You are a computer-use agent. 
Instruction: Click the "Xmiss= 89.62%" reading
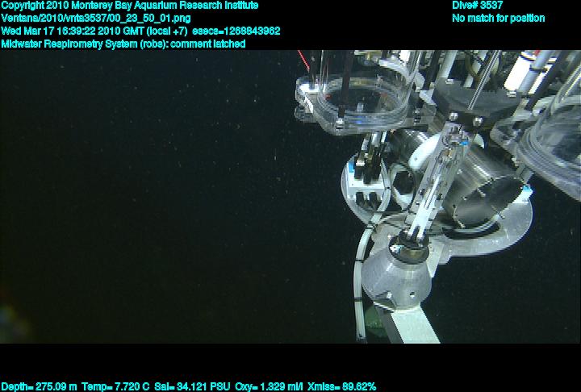coord(341,387)
